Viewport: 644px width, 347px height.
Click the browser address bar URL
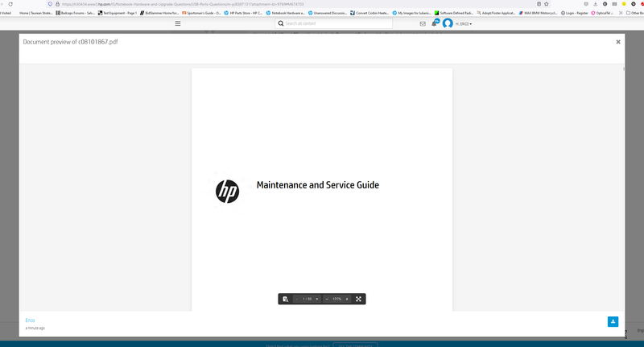point(184,4)
